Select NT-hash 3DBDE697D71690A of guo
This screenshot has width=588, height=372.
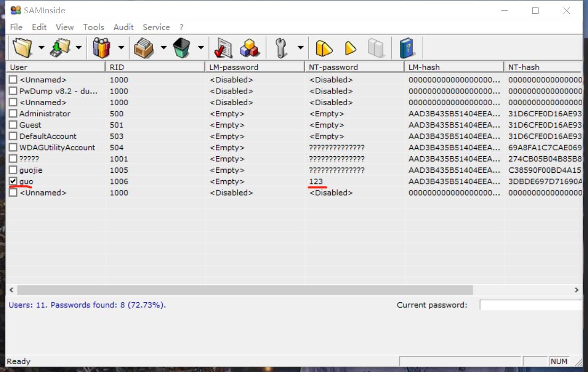545,181
